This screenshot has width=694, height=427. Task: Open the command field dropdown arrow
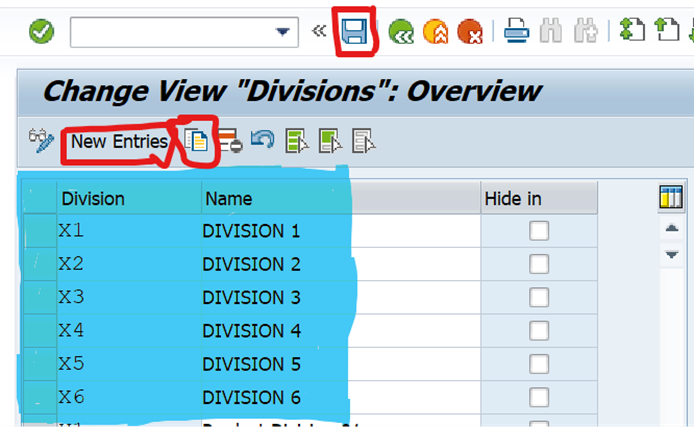click(x=282, y=32)
